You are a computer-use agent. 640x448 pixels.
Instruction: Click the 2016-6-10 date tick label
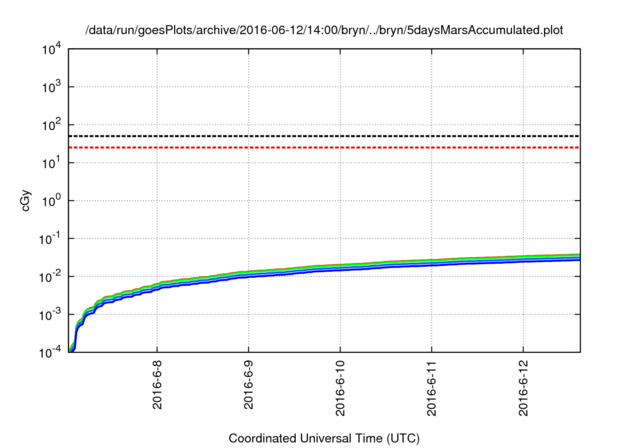pyautogui.click(x=340, y=388)
